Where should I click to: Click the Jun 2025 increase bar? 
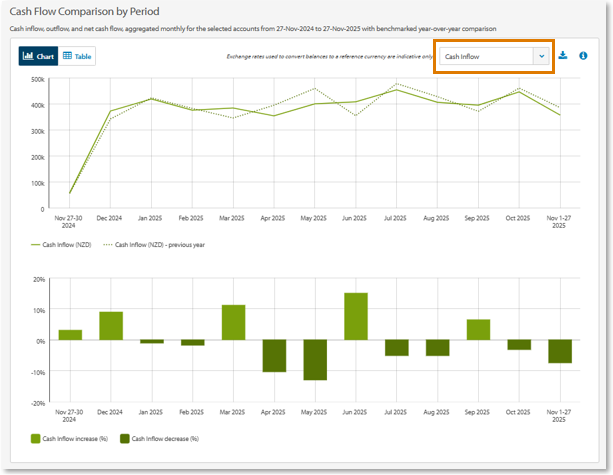click(355, 317)
